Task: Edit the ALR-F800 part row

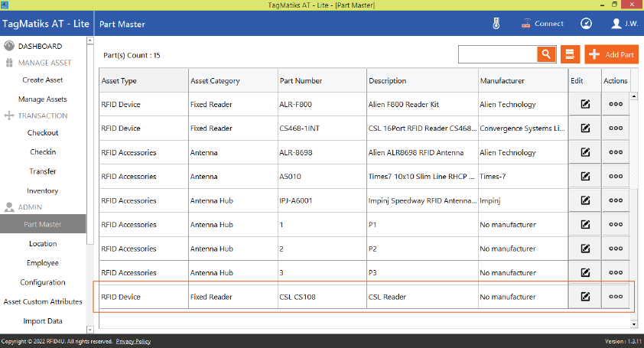Action: [585, 104]
